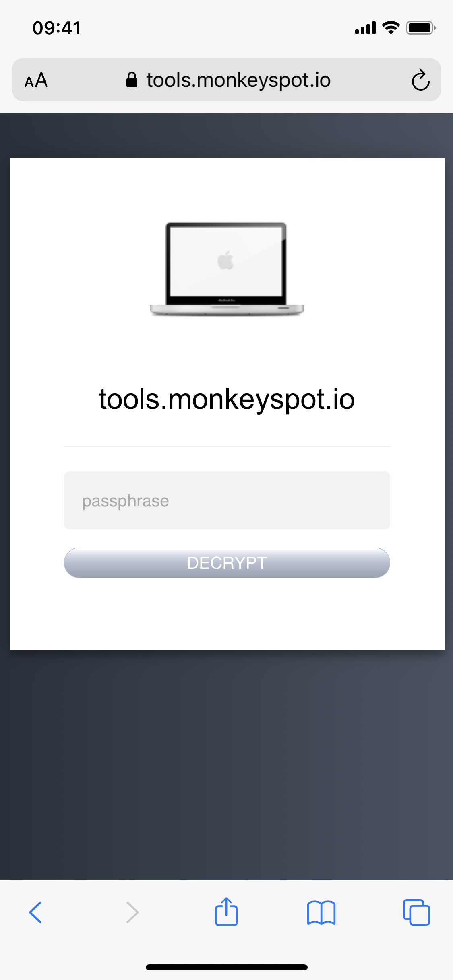453x980 pixels.
Task: Open the Bookmarks book icon
Action: coord(321,912)
